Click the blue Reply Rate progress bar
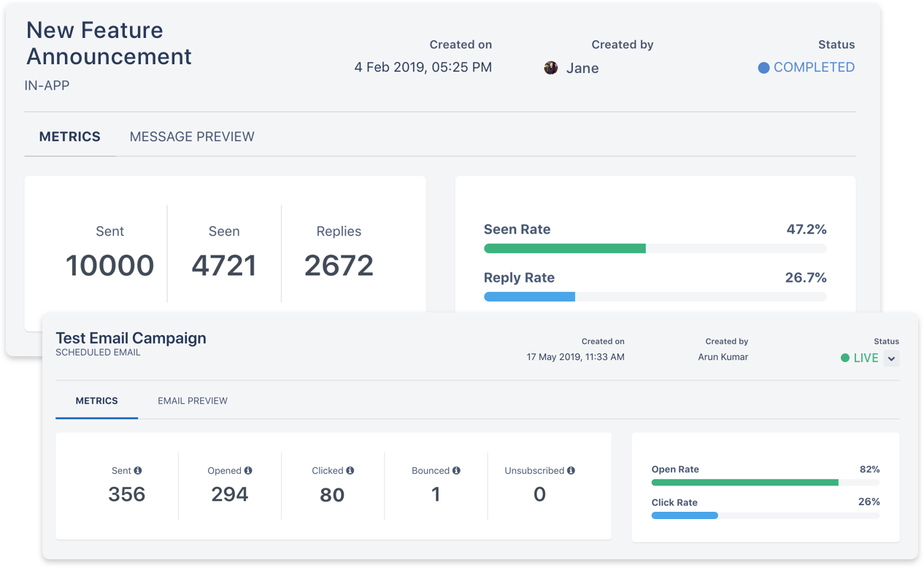Image resolution: width=924 pixels, height=568 pixels. pyautogui.click(x=529, y=297)
